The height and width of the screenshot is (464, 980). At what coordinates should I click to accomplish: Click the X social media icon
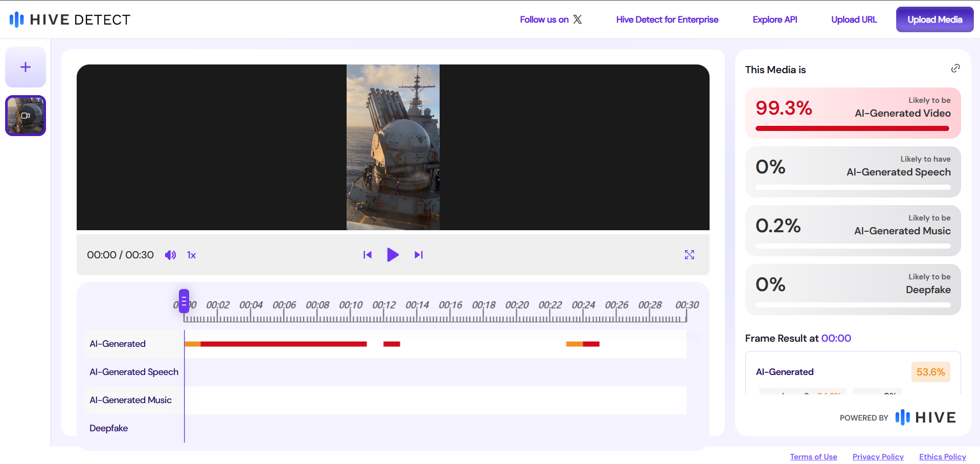pos(577,19)
